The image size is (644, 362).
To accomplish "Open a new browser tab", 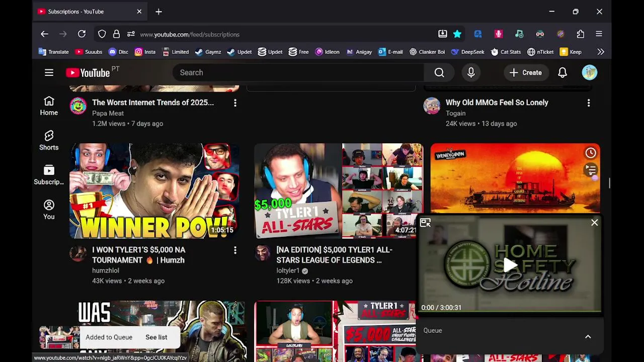I will (x=158, y=12).
